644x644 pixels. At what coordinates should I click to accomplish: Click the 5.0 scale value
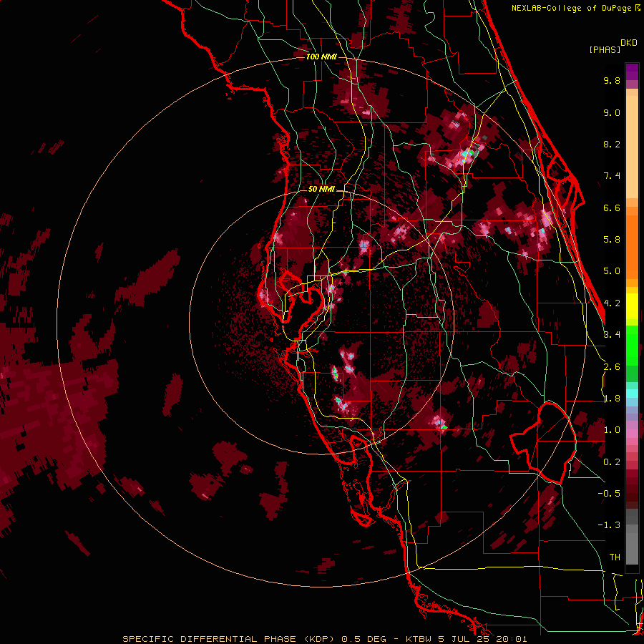tap(612, 271)
